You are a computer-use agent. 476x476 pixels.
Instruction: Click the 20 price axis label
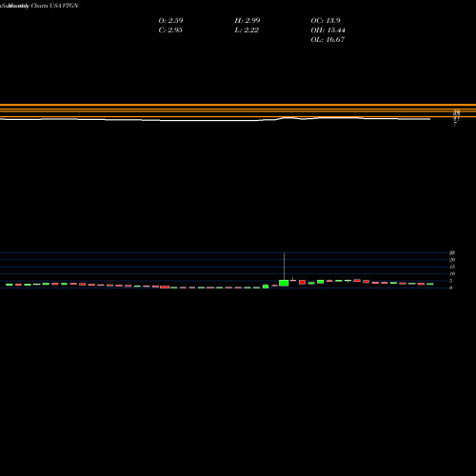coord(452,260)
